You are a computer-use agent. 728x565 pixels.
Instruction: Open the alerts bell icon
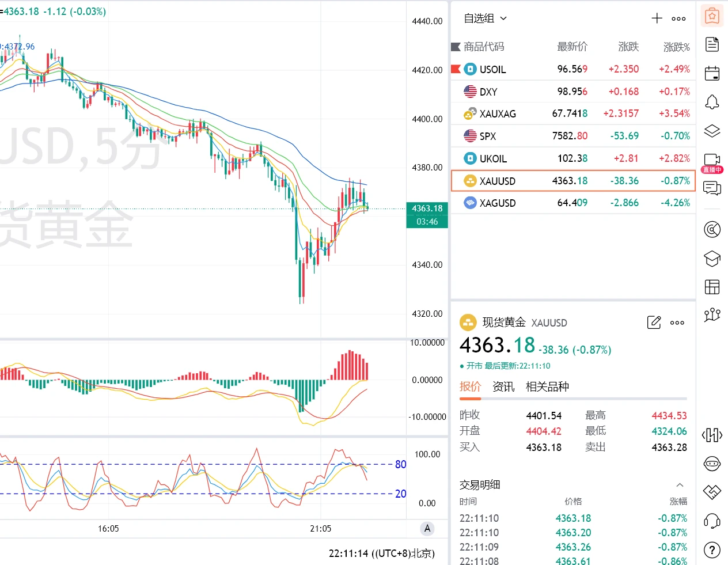tap(712, 102)
